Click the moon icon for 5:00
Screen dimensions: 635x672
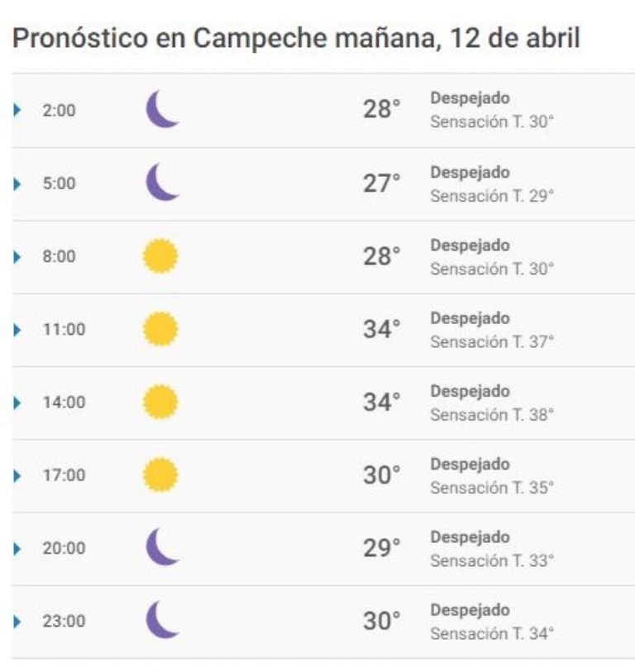click(162, 182)
